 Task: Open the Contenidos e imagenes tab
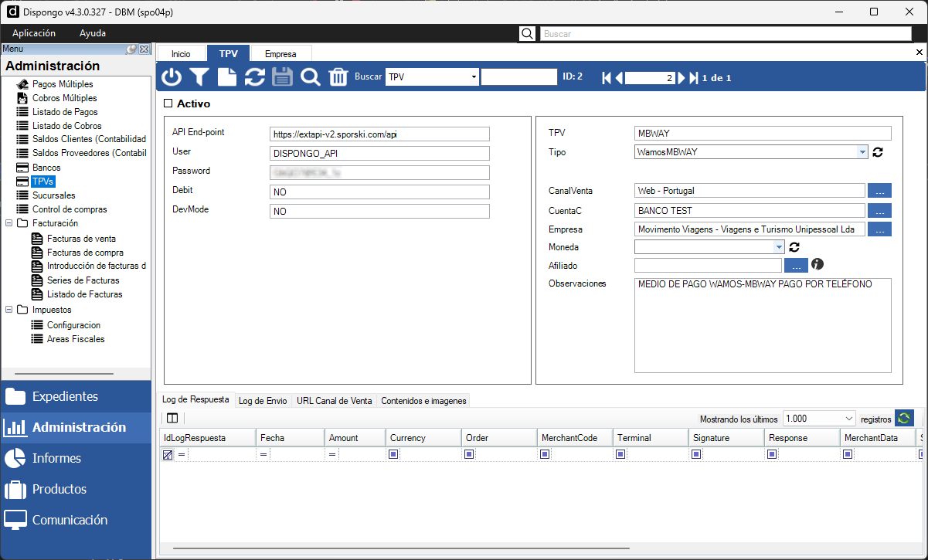[423, 401]
